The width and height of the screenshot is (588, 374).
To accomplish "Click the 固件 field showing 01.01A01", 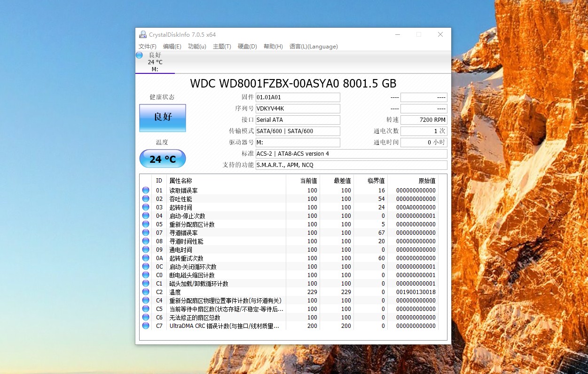I will 298,97.
